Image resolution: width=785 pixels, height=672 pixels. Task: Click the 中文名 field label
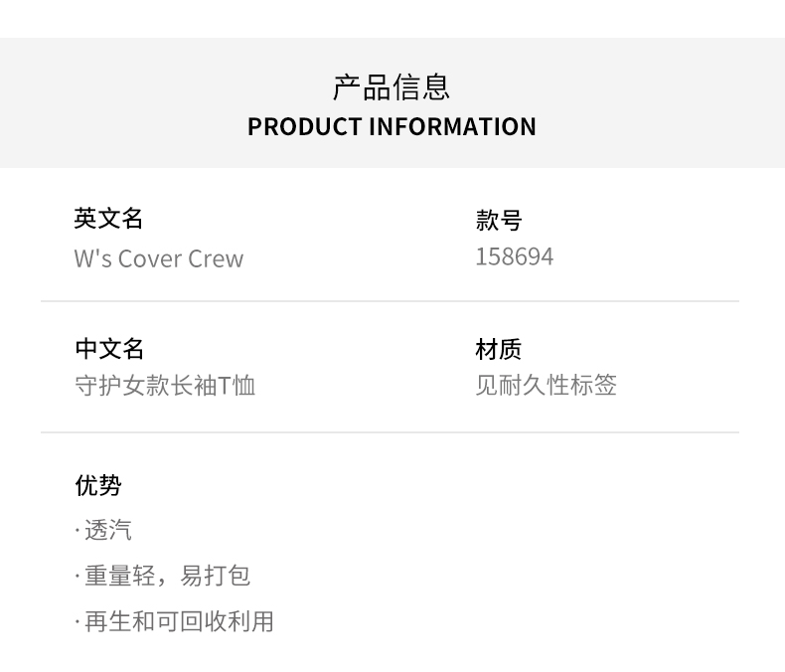109,349
